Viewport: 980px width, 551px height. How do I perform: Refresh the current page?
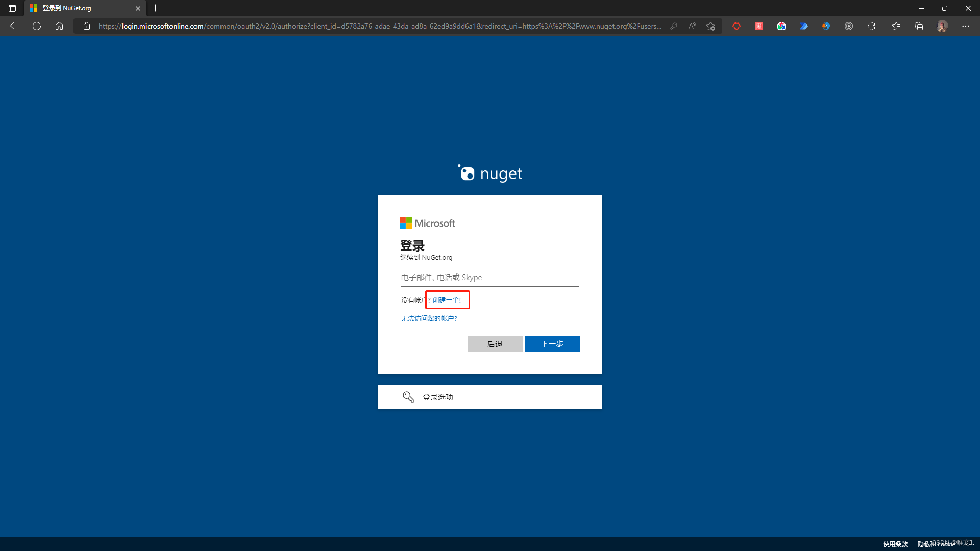[37, 26]
